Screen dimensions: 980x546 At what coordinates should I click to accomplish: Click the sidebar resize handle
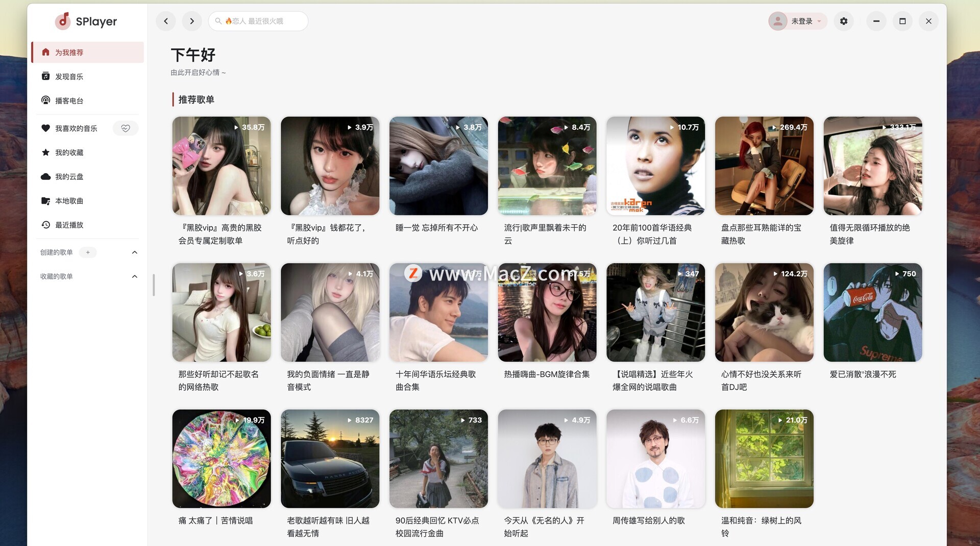coord(154,285)
